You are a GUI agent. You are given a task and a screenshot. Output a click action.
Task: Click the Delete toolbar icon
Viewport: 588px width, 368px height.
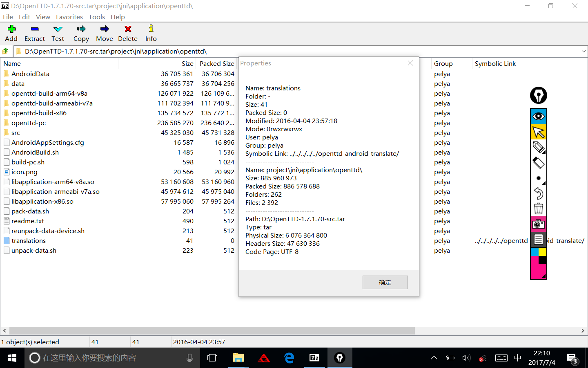(128, 29)
